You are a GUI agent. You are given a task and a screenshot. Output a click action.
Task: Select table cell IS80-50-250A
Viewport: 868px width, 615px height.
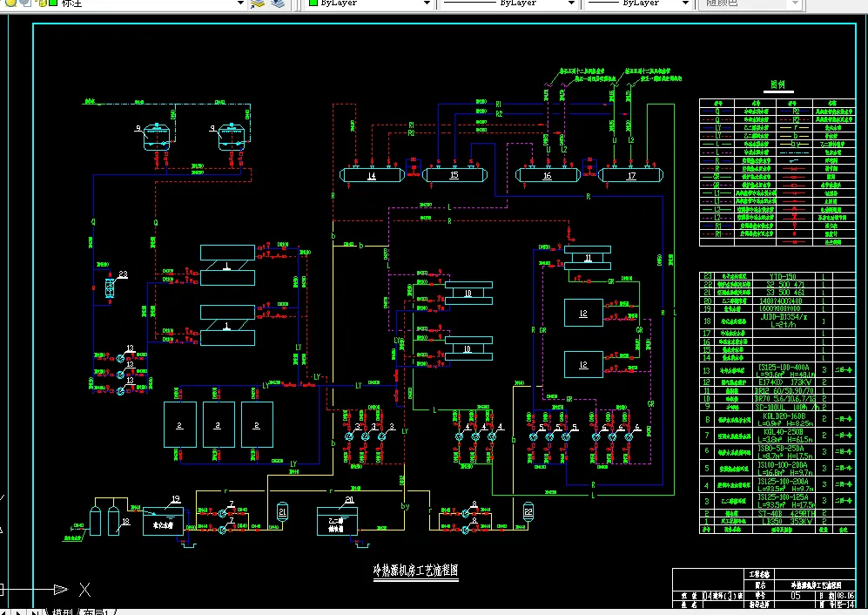tap(783, 448)
